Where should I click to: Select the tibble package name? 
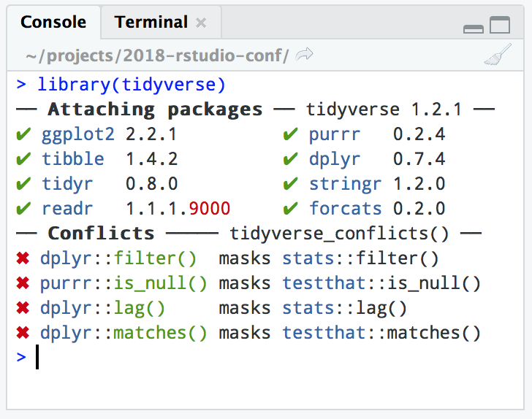(x=72, y=158)
